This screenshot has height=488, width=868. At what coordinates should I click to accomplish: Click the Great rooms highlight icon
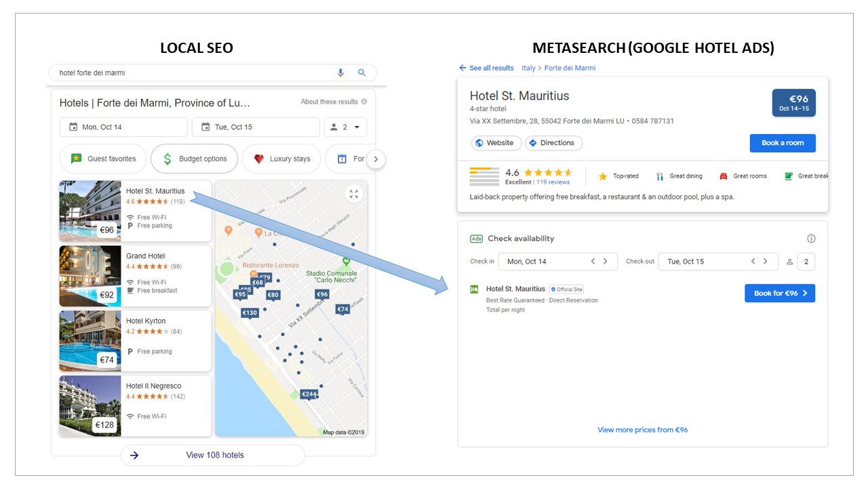[x=724, y=176]
